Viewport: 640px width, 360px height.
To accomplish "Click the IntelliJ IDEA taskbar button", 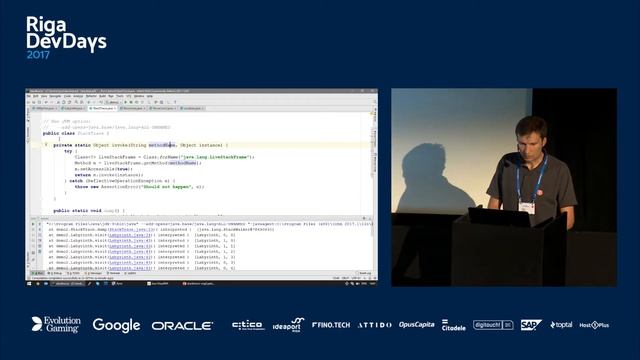I will pos(68,283).
